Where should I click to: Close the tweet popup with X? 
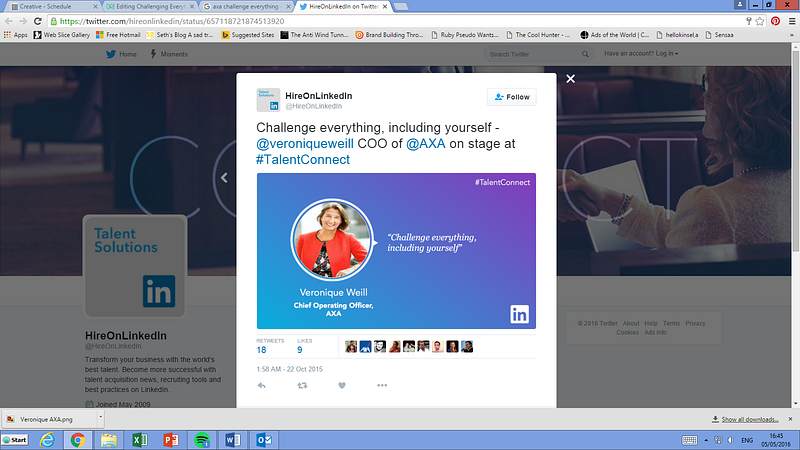click(x=570, y=79)
